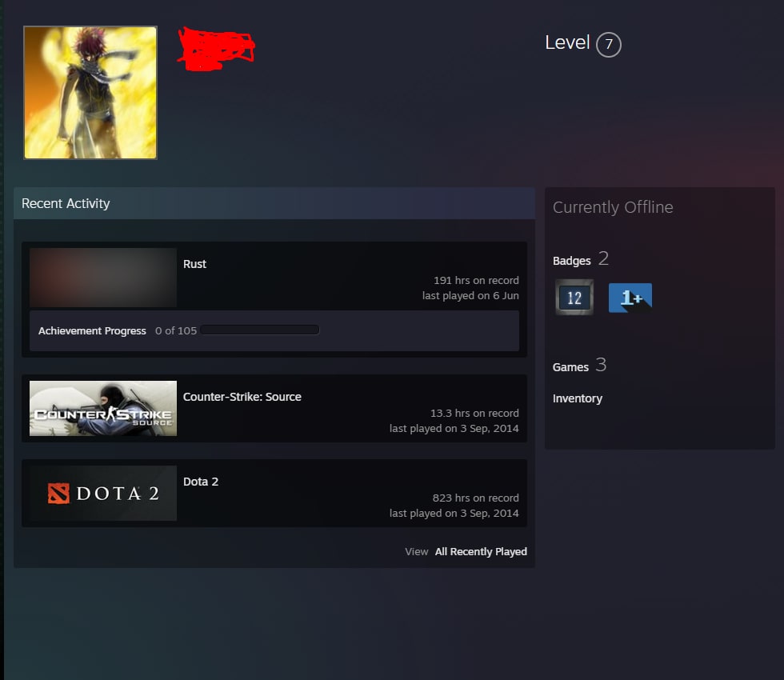Open the Rust game title link
The width and height of the screenshot is (784, 680).
(194, 264)
